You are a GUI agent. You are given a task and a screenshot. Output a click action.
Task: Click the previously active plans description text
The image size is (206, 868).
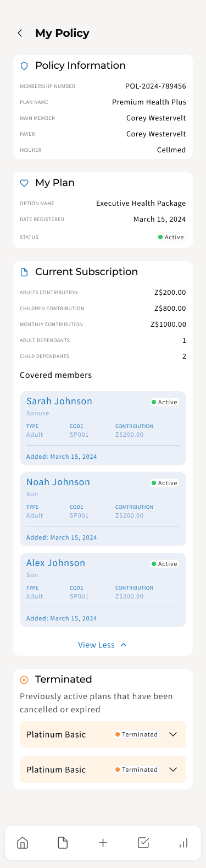[97, 703]
